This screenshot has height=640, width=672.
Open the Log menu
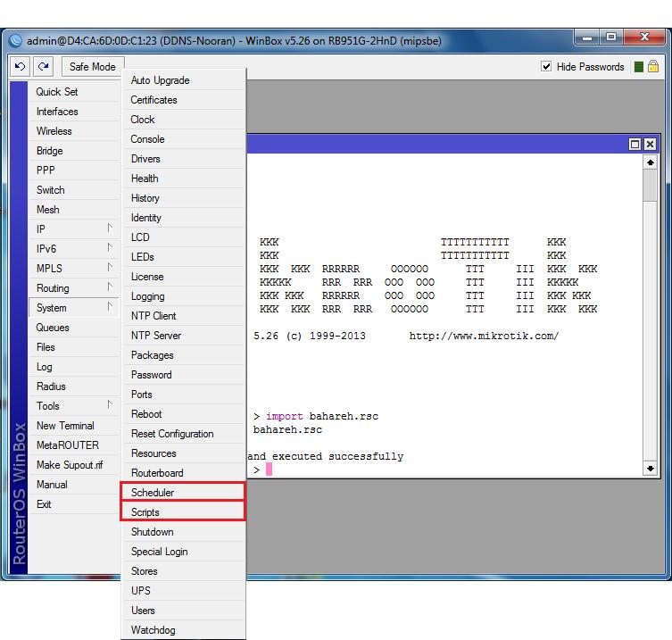point(74,367)
